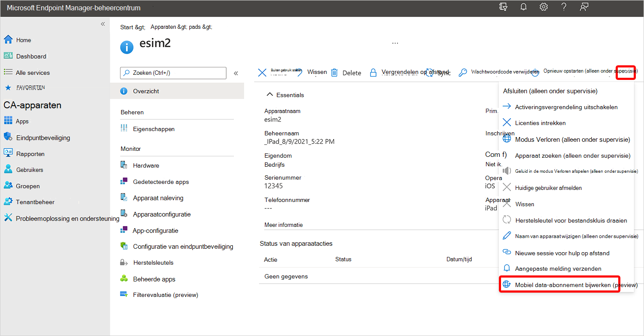Screen dimensions: 644x336
Task: Click the feedback person icon in header
Action: click(x=584, y=7)
